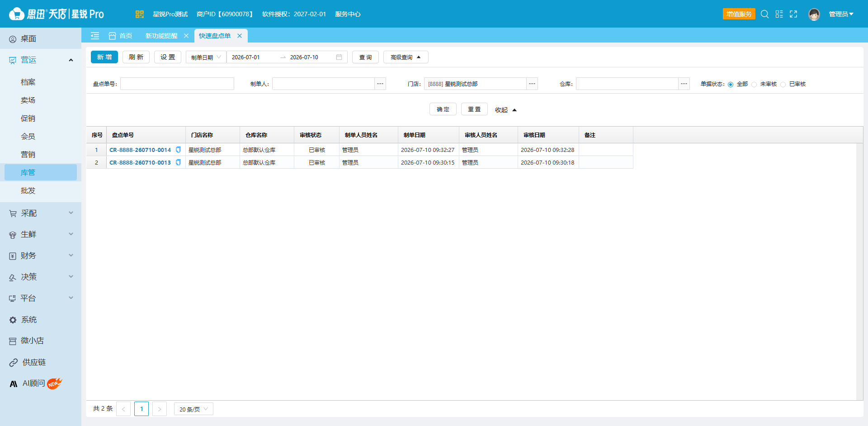Copy order number CR-8888-260710-0014 via copy icon
This screenshot has height=426, width=868.
pos(178,150)
